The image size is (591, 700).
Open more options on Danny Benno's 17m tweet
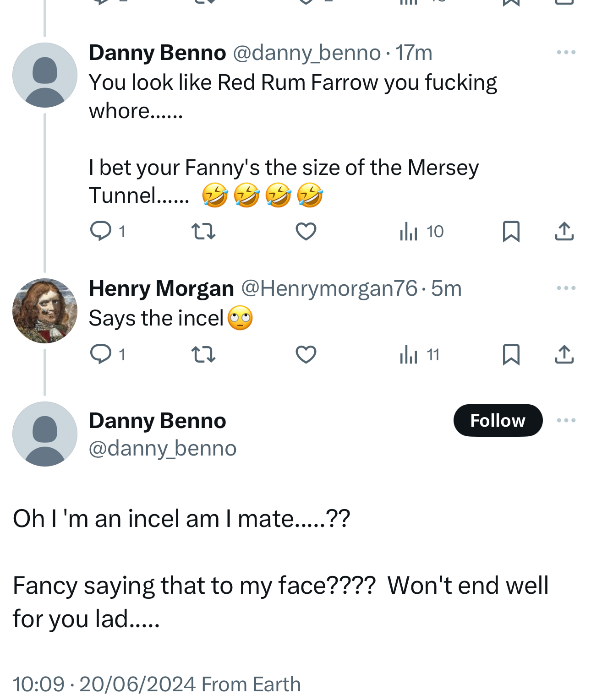pyautogui.click(x=566, y=52)
